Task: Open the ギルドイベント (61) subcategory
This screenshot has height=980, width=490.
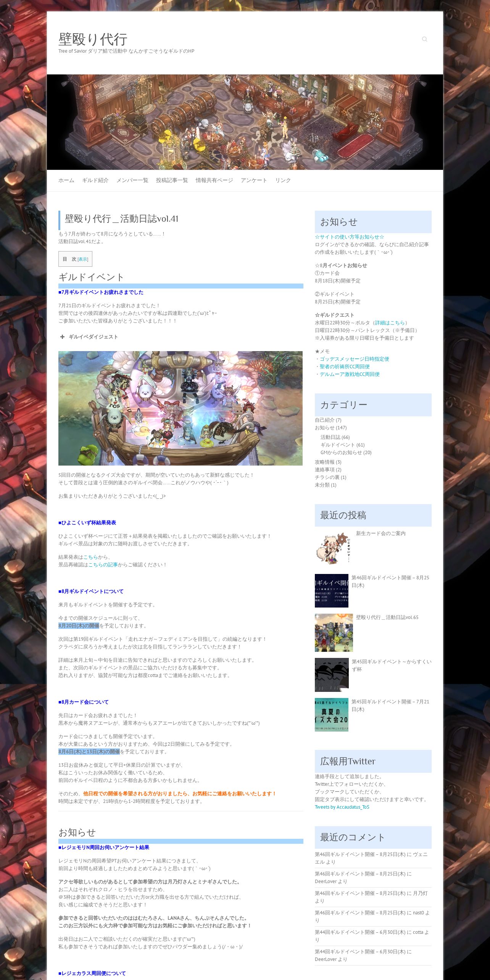Action: click(343, 445)
